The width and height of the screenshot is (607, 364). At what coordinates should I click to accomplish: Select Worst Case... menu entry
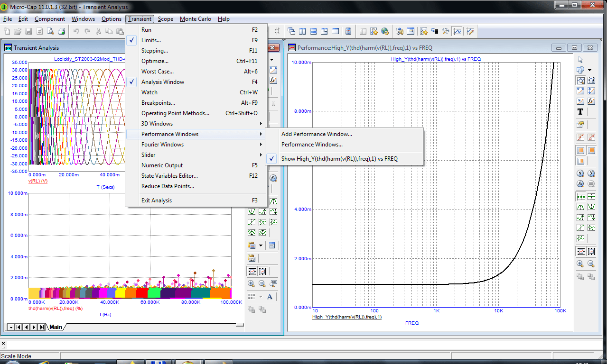(196, 72)
